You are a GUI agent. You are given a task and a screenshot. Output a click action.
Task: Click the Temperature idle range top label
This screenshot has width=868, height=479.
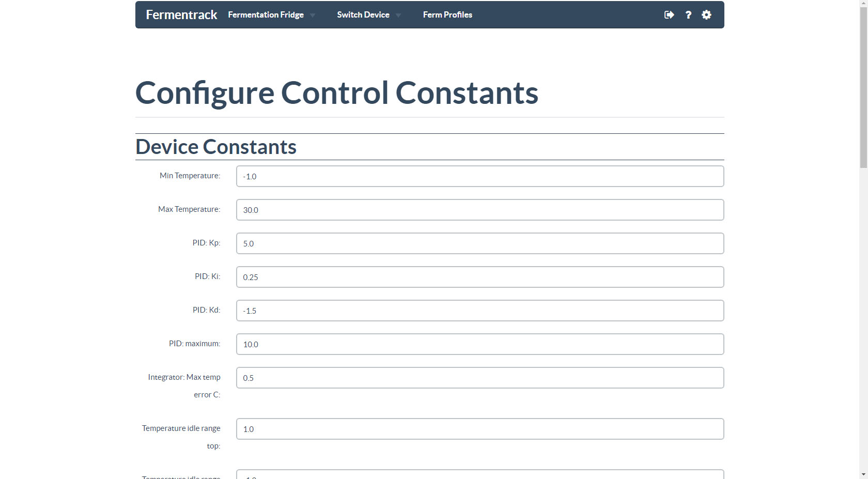tap(181, 437)
